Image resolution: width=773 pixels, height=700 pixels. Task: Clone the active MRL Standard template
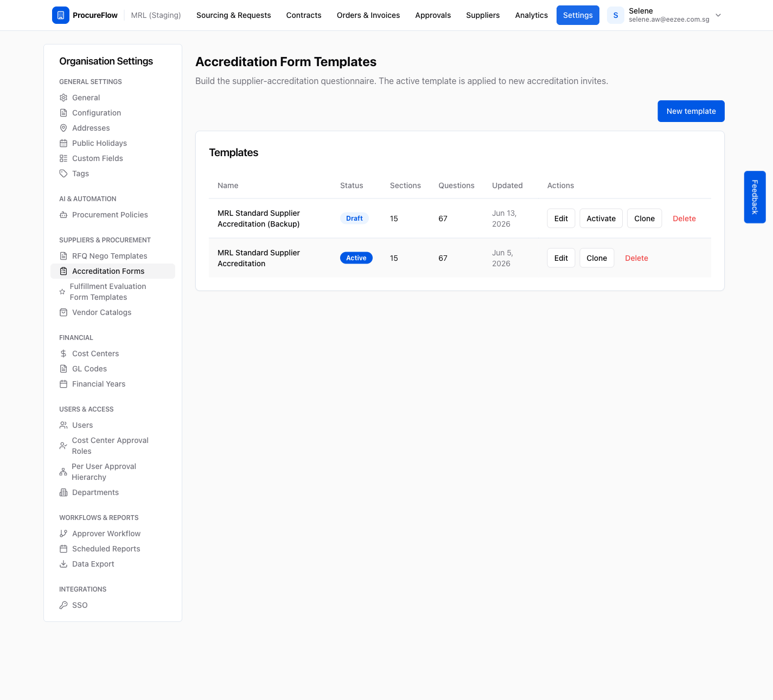[597, 258]
